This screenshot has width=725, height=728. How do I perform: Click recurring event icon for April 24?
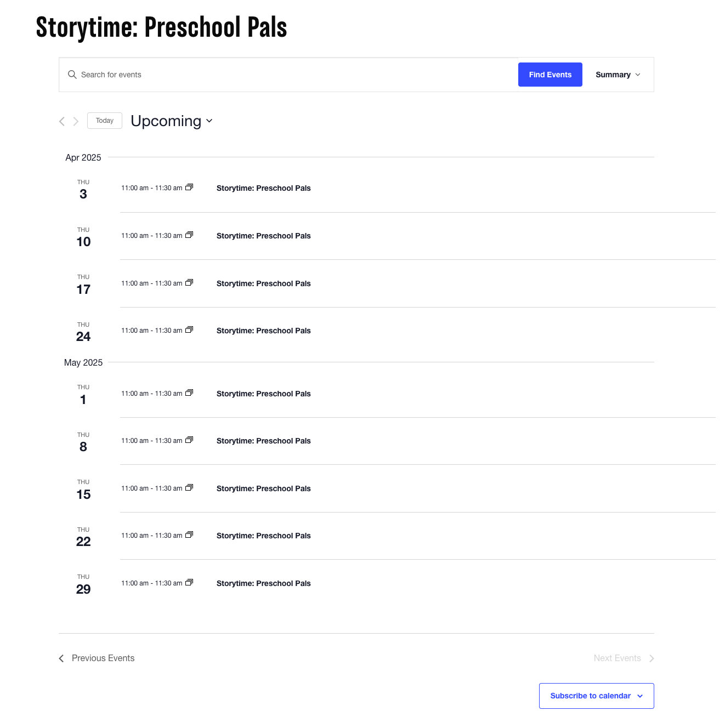tap(189, 330)
